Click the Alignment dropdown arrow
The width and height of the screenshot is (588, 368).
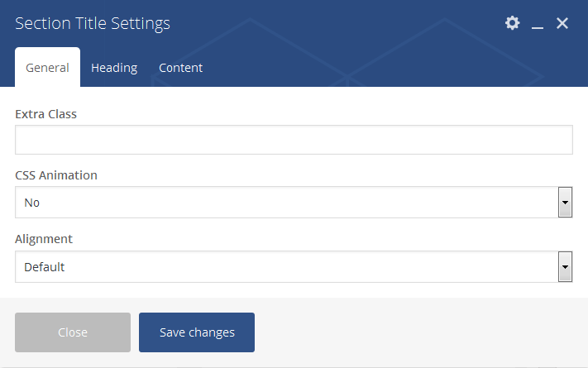[566, 267]
